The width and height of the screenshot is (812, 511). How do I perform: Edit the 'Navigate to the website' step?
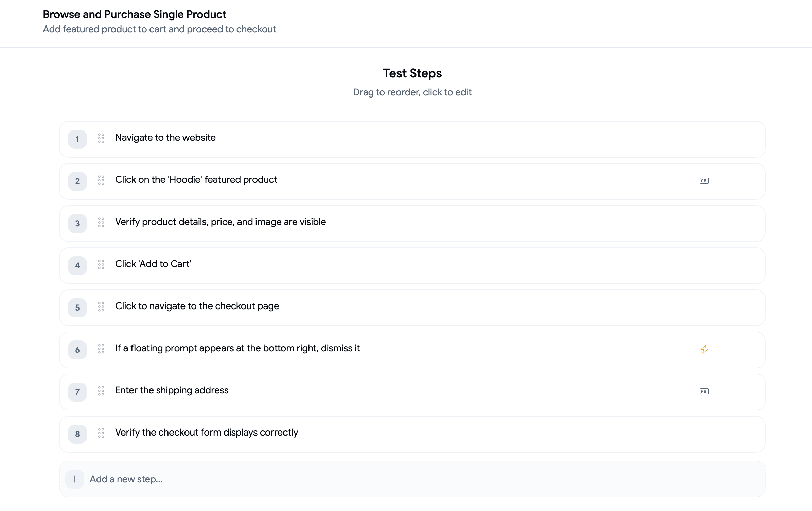tap(165, 138)
